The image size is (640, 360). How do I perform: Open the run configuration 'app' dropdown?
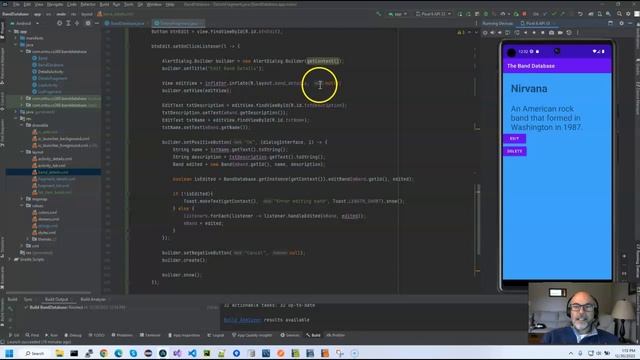(398, 14)
